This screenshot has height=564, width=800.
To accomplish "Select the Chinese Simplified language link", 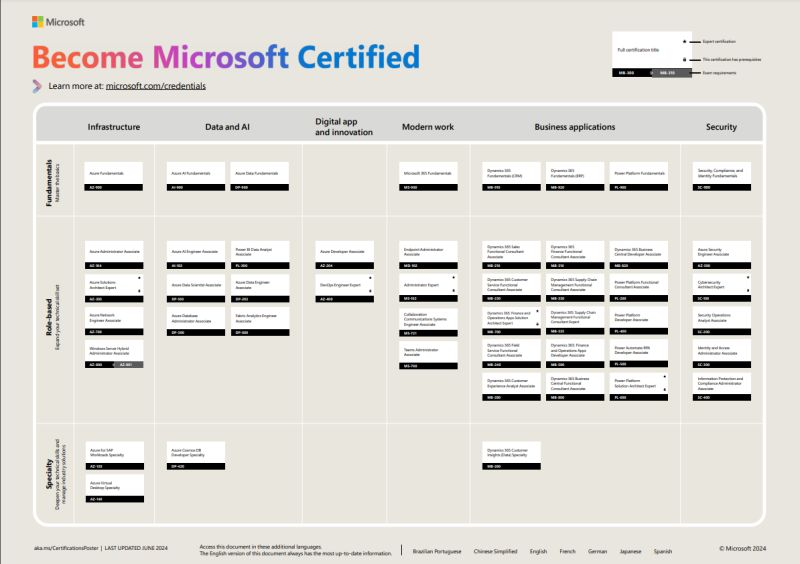I will 495,551.
